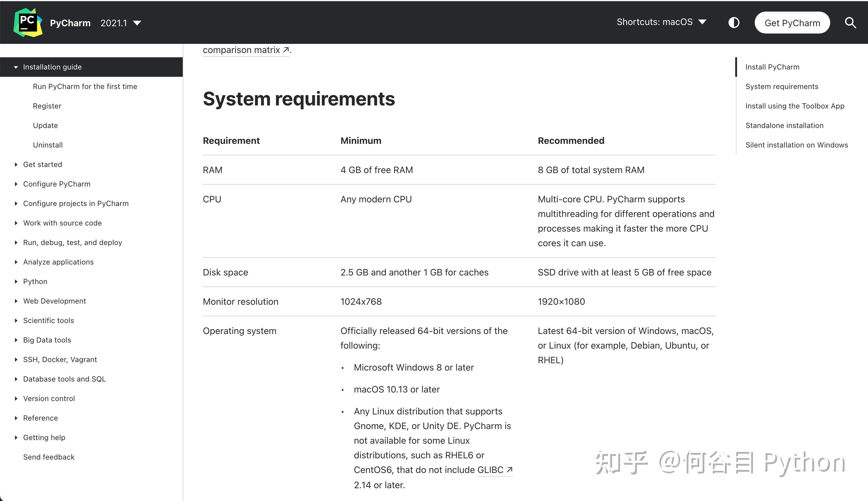Jump to Standalone installation section

click(x=784, y=126)
